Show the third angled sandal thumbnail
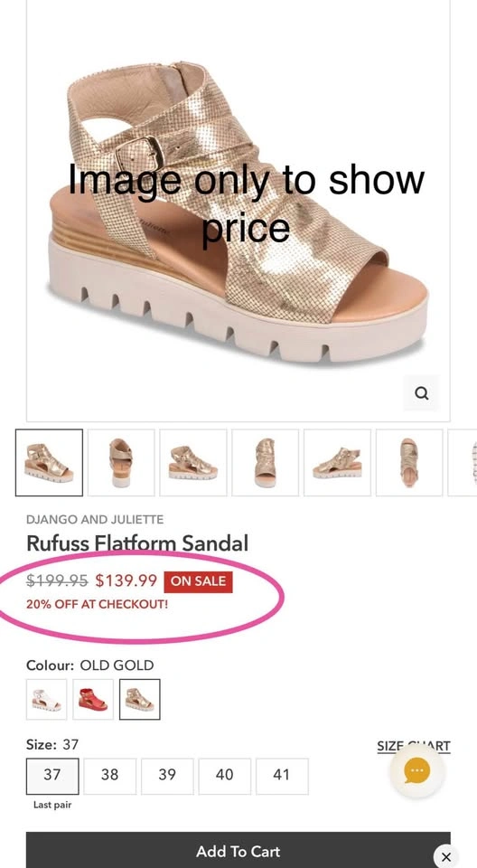The height and width of the screenshot is (868, 477). click(193, 462)
